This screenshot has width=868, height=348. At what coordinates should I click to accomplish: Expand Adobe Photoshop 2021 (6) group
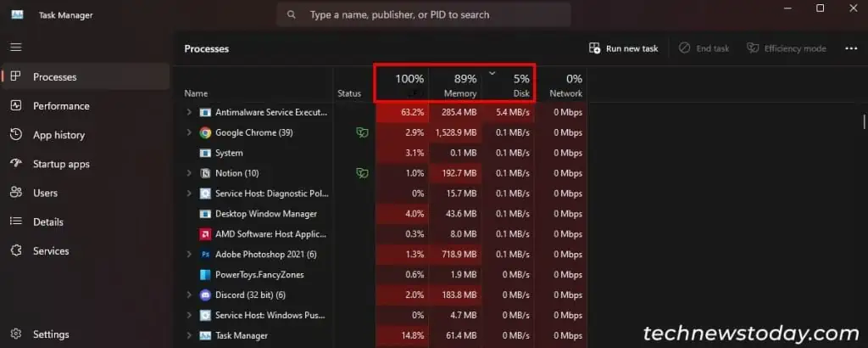[x=189, y=255]
